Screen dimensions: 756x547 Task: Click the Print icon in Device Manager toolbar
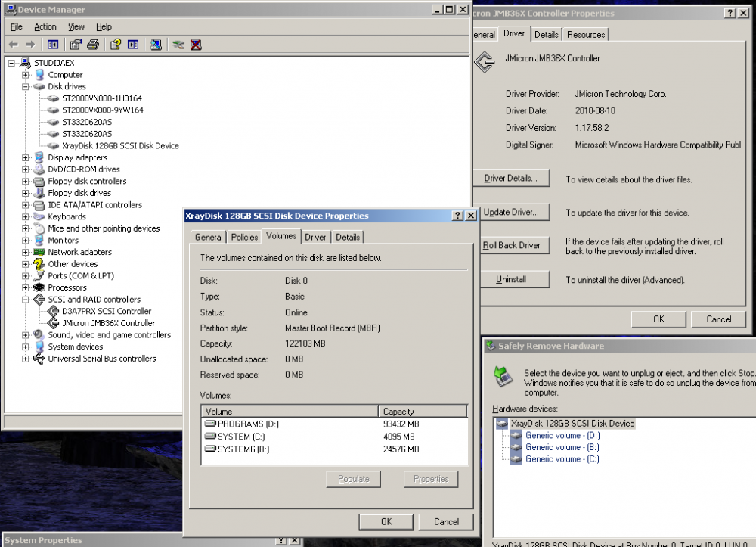click(x=93, y=45)
